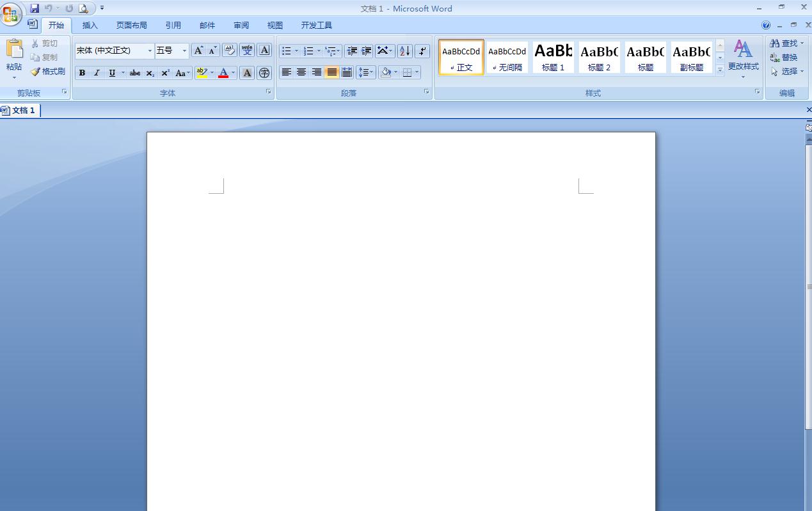The image size is (812, 511).
Task: Toggle justify alignment (highlighted)
Action: (331, 72)
